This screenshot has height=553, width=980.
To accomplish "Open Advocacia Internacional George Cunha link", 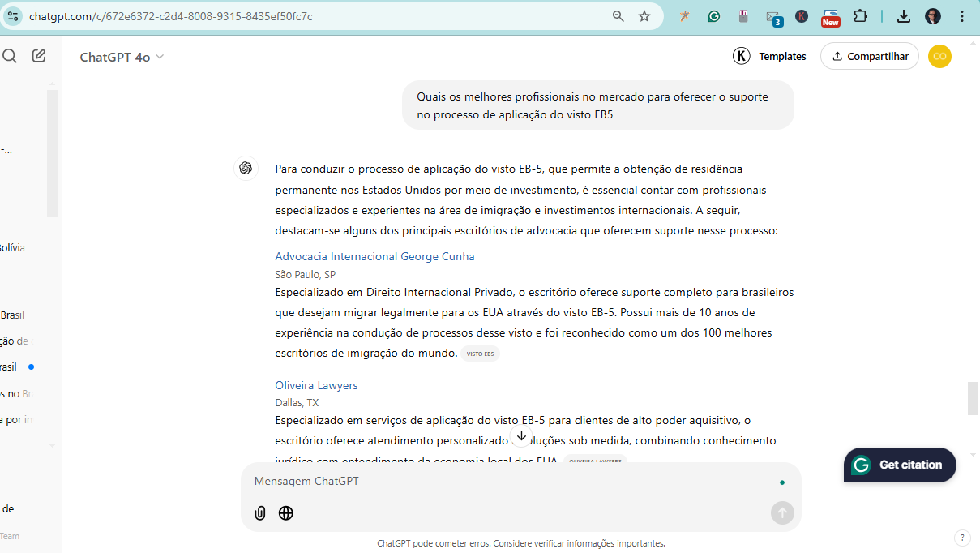I will (374, 256).
